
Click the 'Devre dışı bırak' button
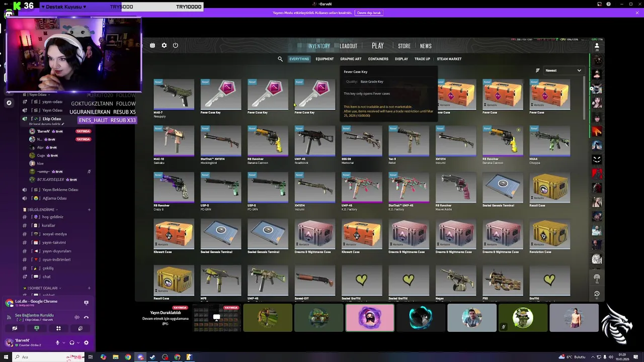coord(369,13)
